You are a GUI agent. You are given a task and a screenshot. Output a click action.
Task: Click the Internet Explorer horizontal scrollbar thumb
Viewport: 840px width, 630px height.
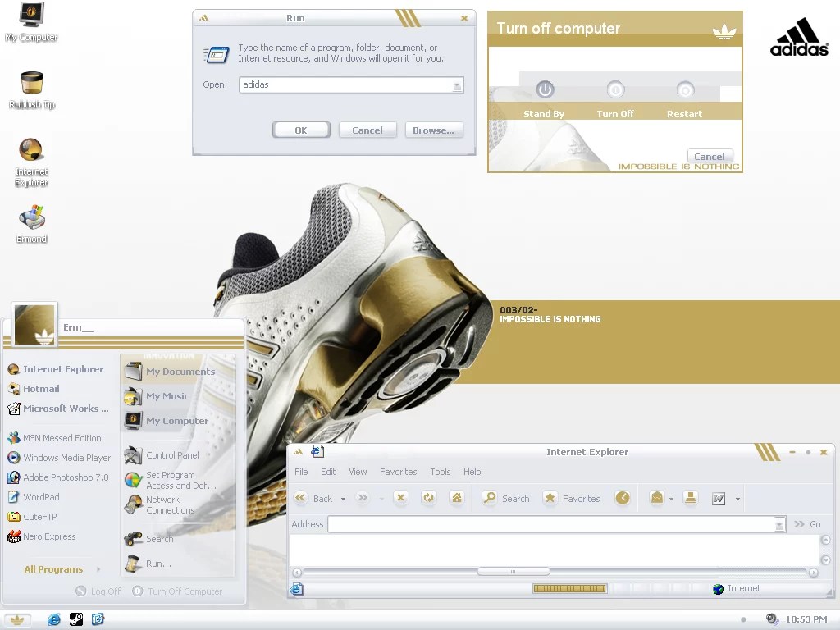pos(514,572)
